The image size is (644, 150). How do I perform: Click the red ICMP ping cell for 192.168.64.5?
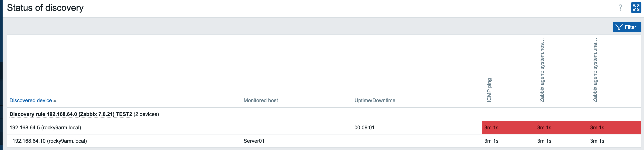(491, 128)
